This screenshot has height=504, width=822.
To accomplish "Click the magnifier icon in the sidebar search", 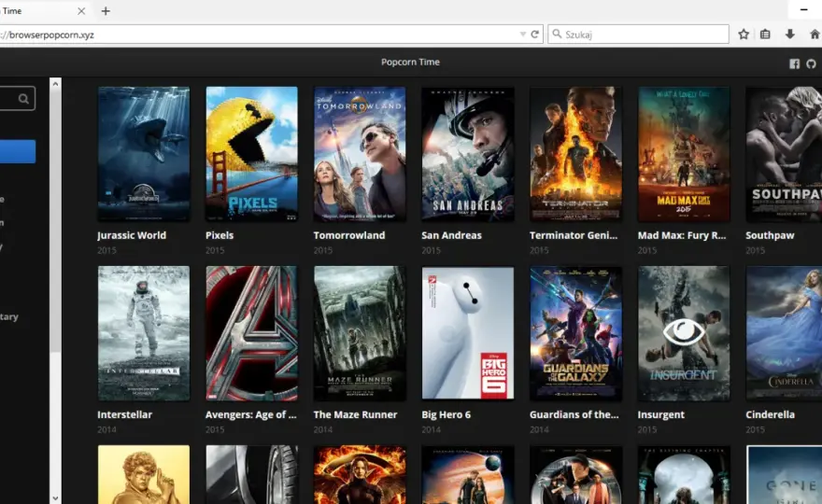I will click(x=23, y=99).
